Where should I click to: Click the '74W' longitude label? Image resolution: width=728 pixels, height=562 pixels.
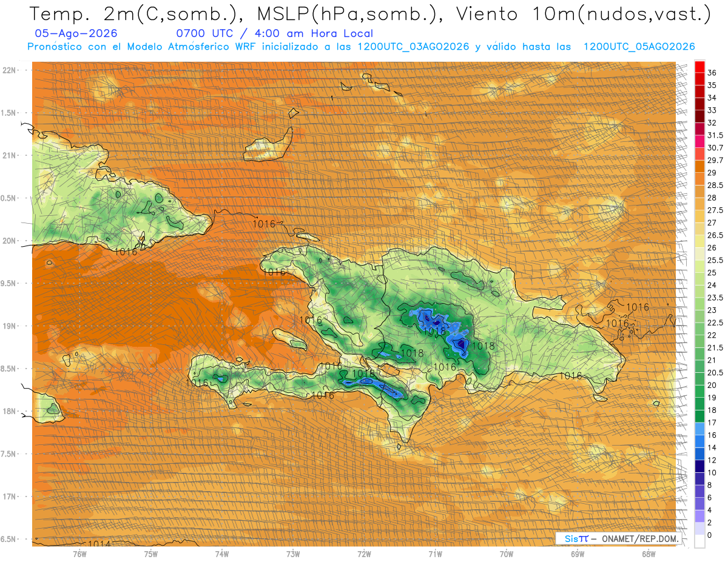coord(222,554)
